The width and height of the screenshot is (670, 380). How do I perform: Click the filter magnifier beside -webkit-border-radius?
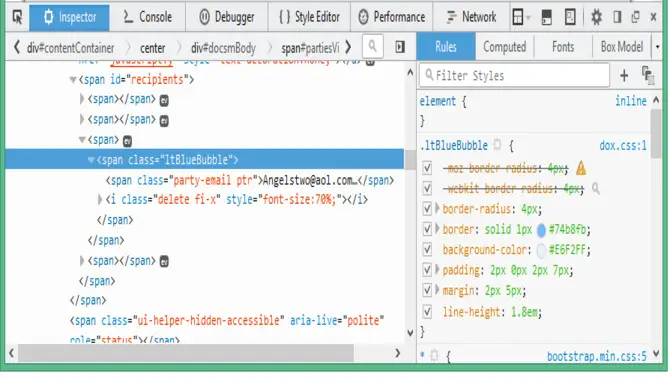(596, 189)
